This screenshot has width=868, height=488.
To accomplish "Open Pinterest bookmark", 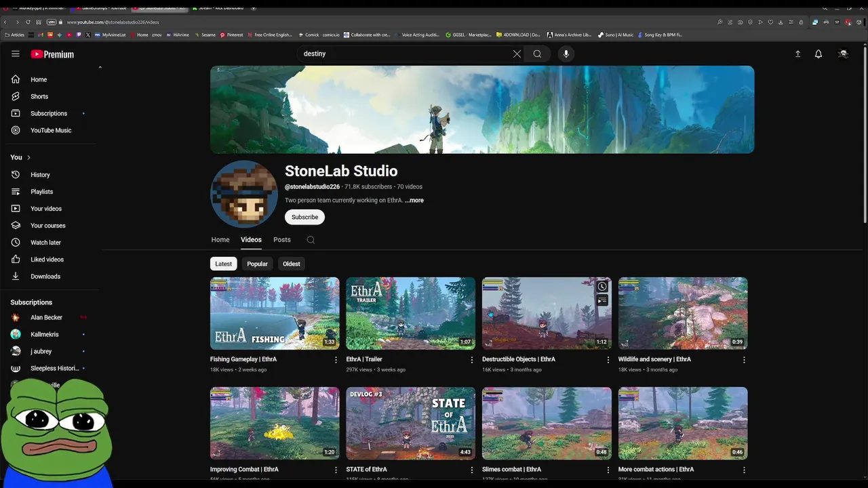I will point(231,35).
